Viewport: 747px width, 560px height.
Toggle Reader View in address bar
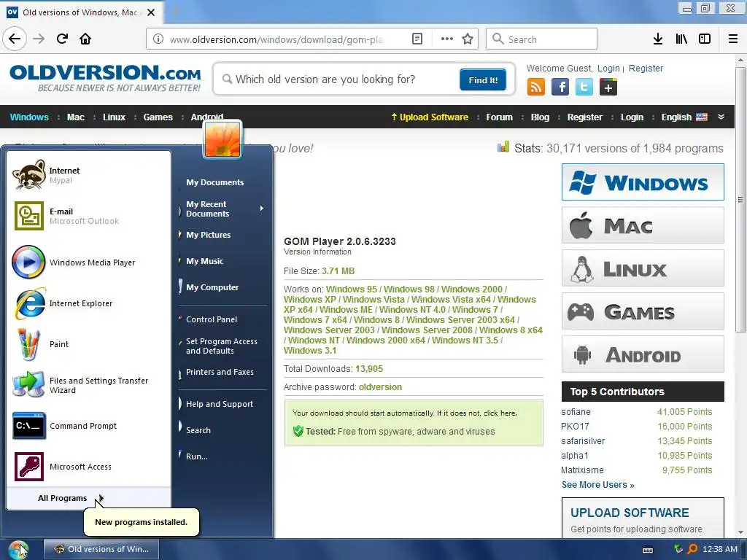click(x=417, y=39)
